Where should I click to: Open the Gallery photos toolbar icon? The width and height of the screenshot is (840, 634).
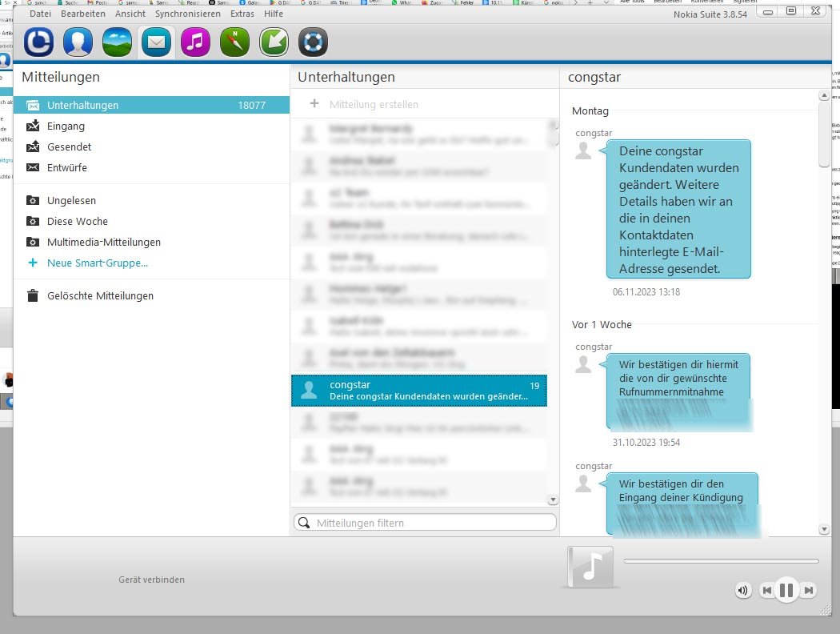117,42
